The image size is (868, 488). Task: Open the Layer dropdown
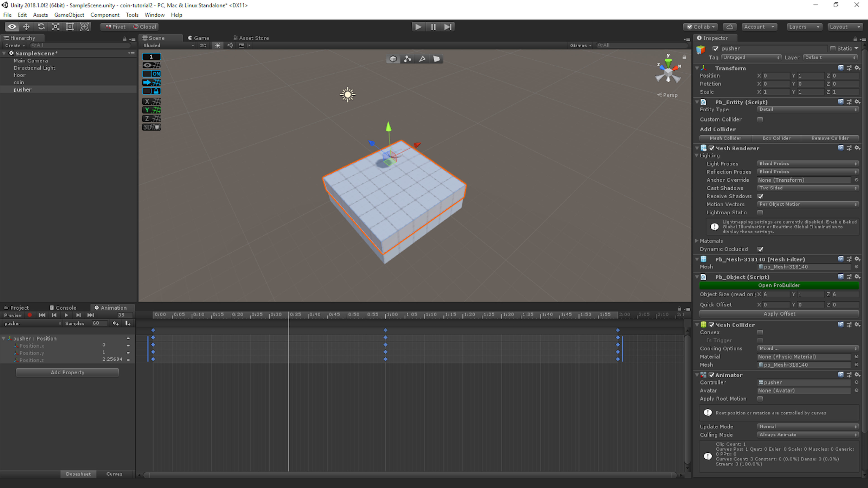pos(831,58)
